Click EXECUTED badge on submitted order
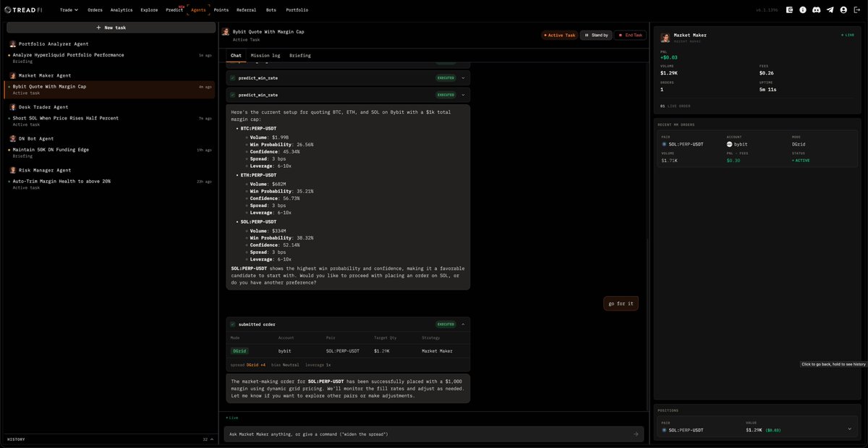 pos(446,324)
